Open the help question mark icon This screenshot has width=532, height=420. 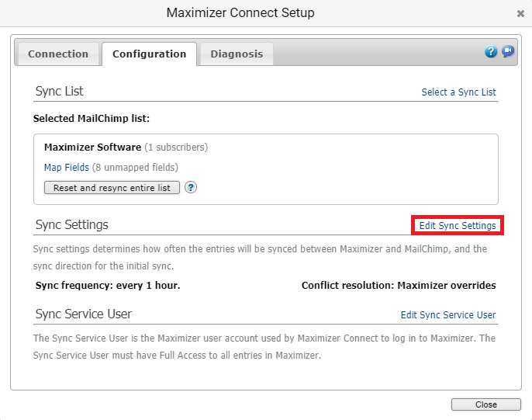491,52
